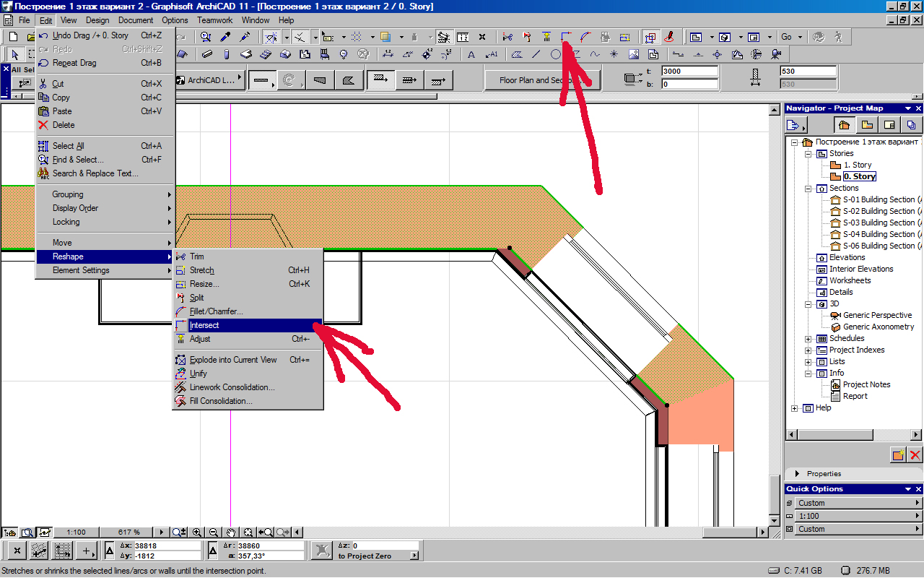Screen dimensions: 924x578
Task: Click the New document icon
Action: click(x=13, y=36)
